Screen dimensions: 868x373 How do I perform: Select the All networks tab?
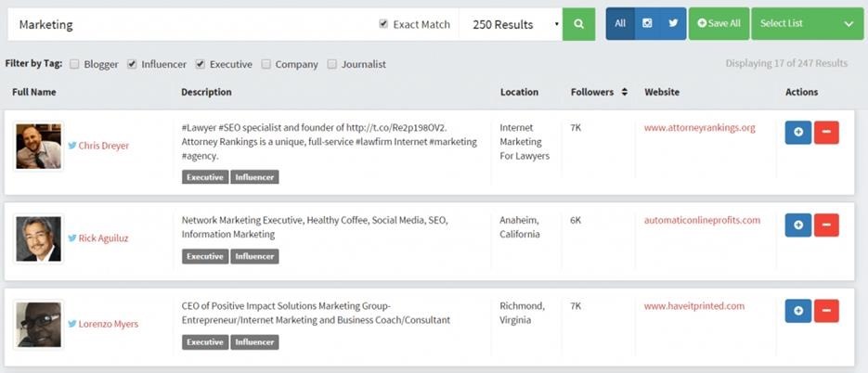(620, 23)
